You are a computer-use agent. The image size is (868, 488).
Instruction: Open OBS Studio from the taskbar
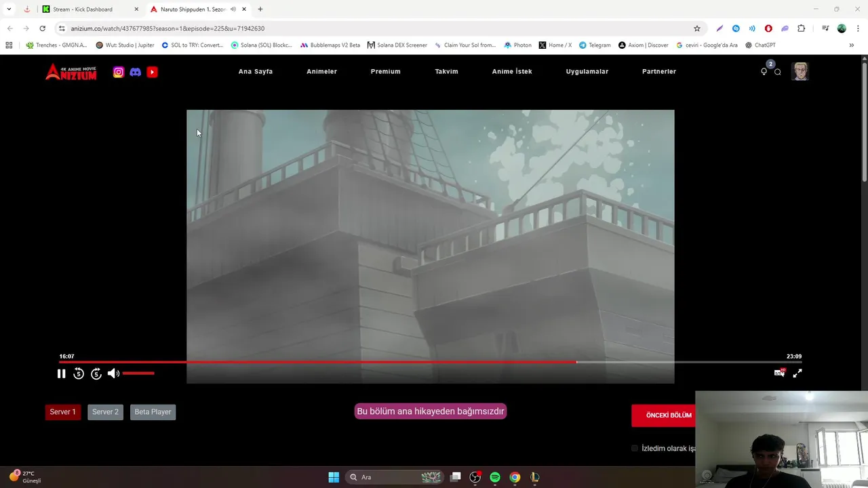pyautogui.click(x=475, y=477)
